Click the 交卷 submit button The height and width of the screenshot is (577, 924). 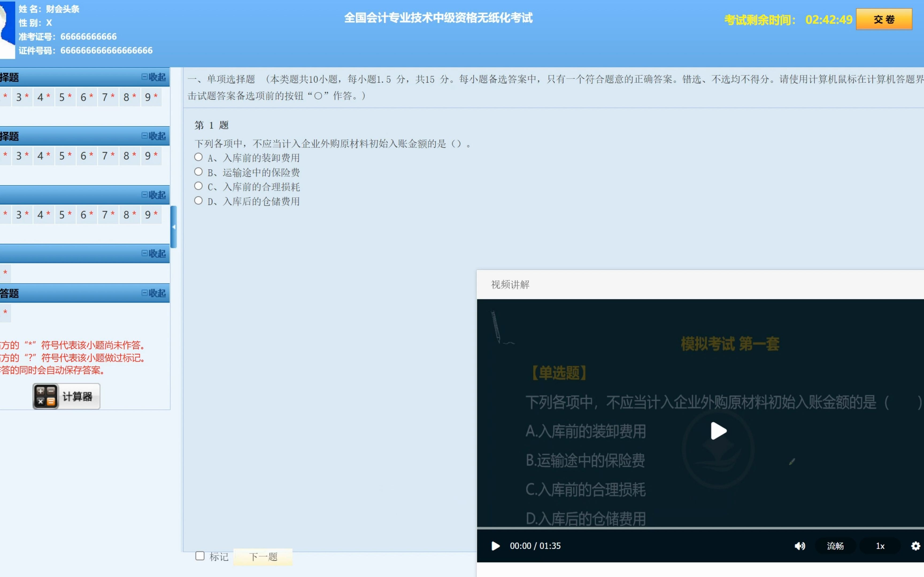[884, 20]
